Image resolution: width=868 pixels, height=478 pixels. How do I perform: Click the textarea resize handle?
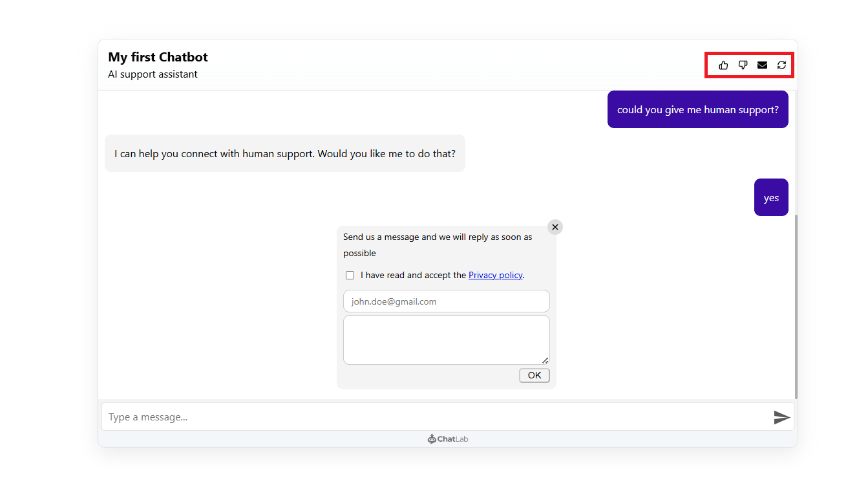[x=545, y=360]
